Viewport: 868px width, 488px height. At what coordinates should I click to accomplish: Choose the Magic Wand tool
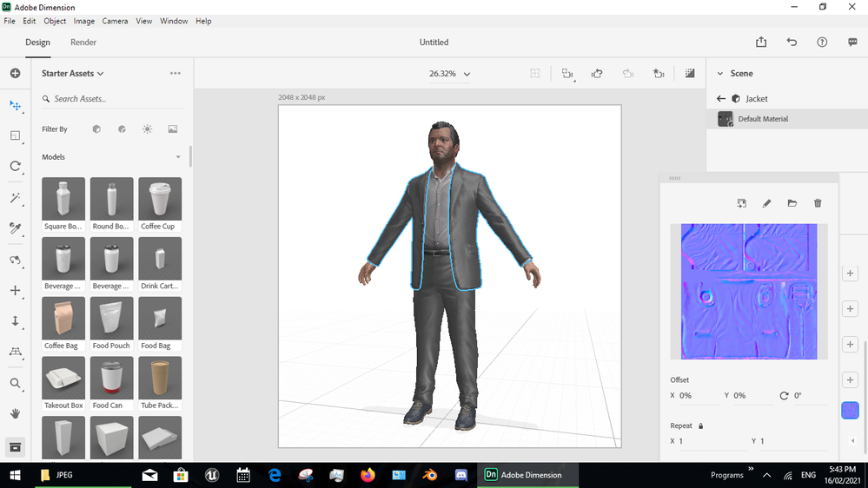tap(15, 198)
